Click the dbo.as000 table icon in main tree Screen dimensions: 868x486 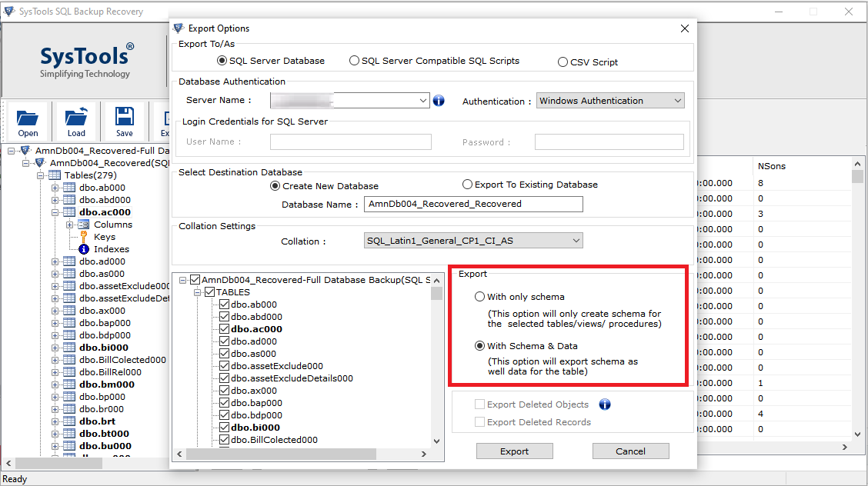pyautogui.click(x=69, y=274)
